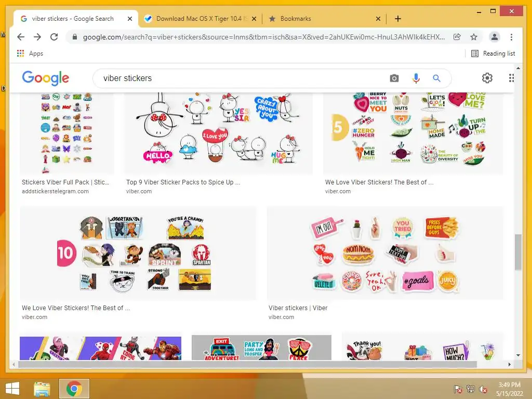The width and height of the screenshot is (532, 399).
Task: Open addstickerstelegram.com source link
Action: (x=55, y=191)
